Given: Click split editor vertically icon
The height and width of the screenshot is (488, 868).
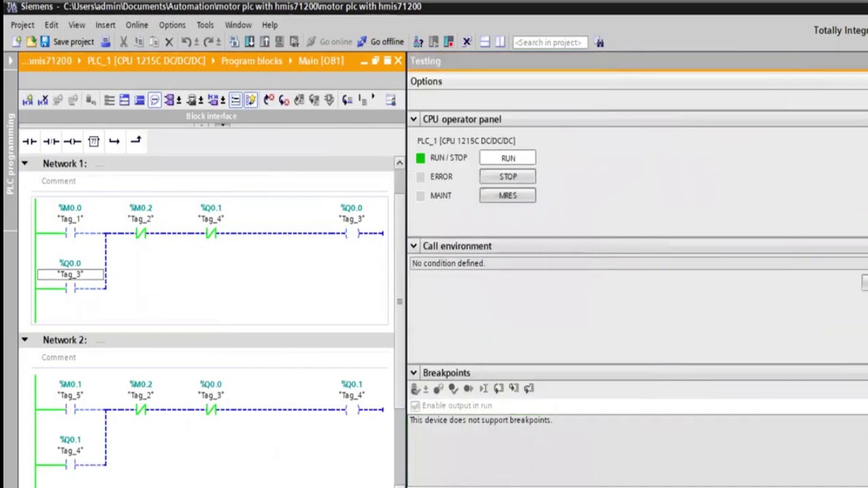Looking at the screenshot, I should coord(500,42).
